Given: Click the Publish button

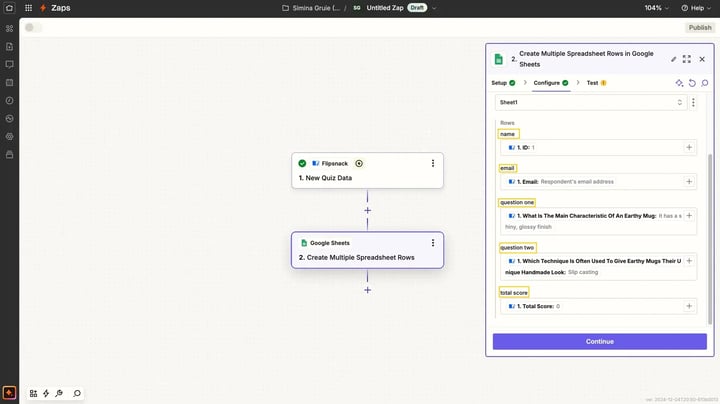Looking at the screenshot, I should pos(700,28).
